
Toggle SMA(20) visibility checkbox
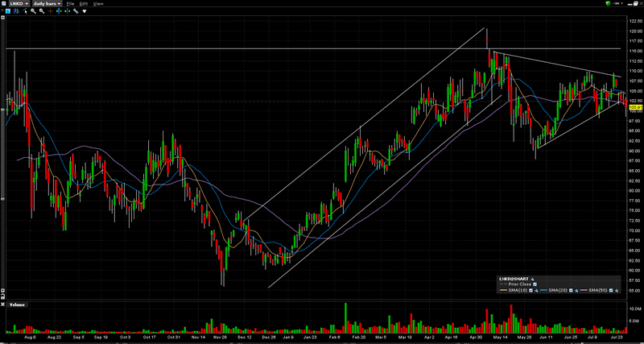pyautogui.click(x=571, y=290)
